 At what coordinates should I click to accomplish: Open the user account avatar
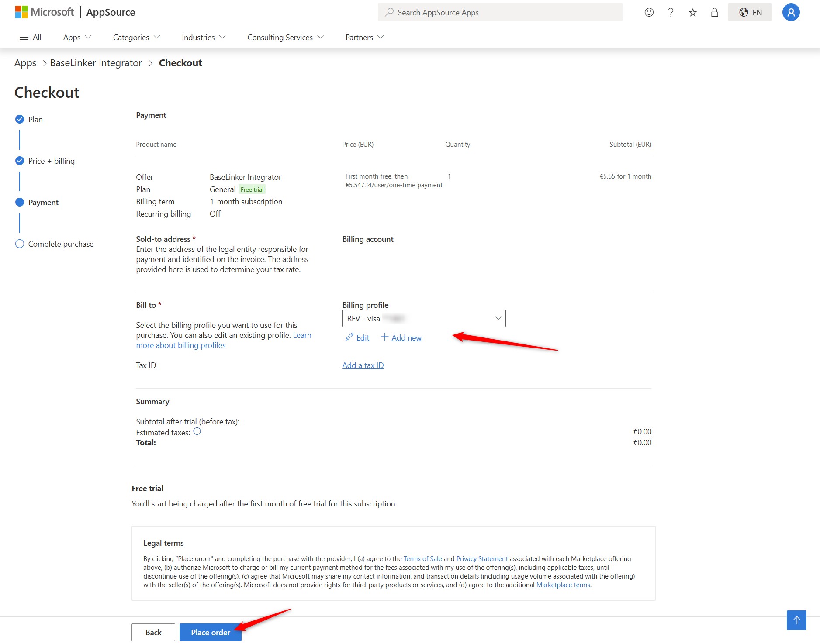pos(791,12)
